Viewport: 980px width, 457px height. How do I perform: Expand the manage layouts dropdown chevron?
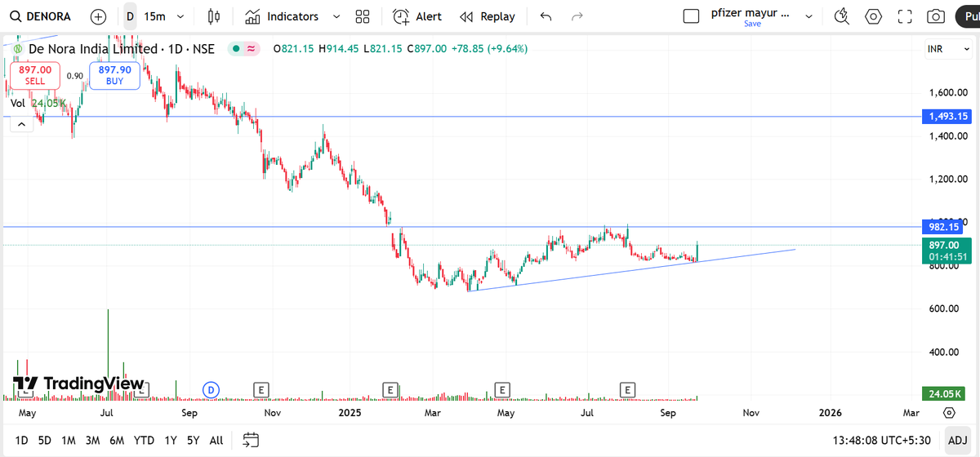809,16
